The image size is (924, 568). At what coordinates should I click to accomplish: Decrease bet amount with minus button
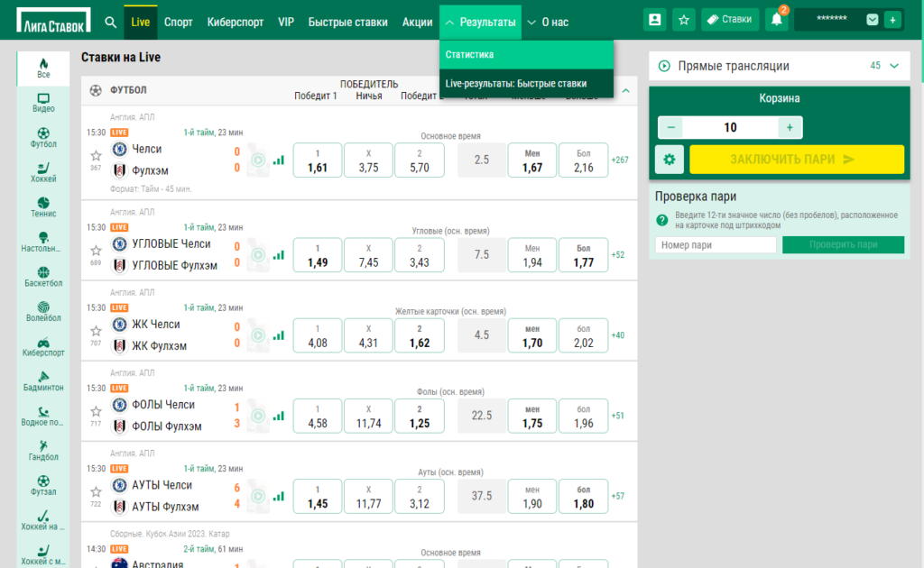coord(670,127)
